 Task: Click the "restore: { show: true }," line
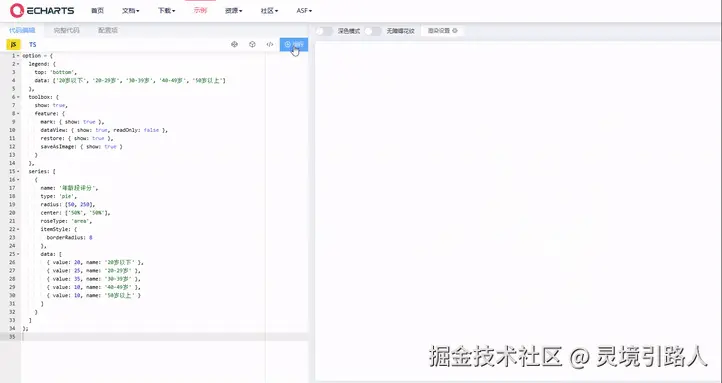pos(77,139)
